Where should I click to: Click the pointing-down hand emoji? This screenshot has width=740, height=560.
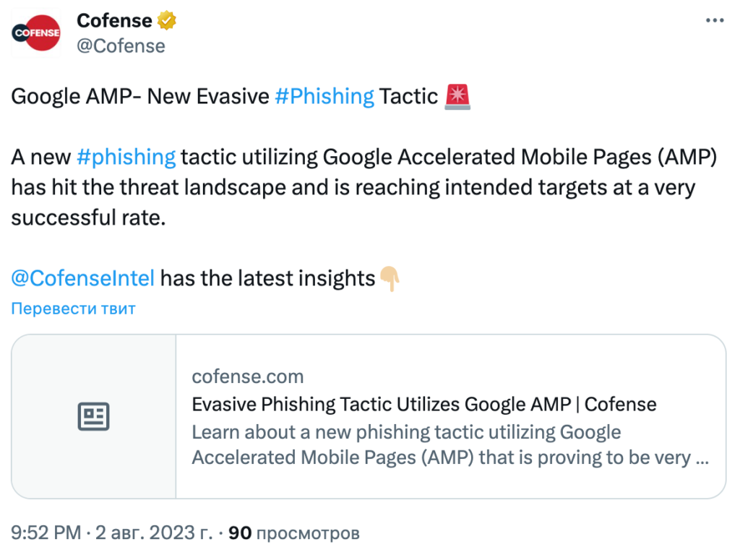390,278
